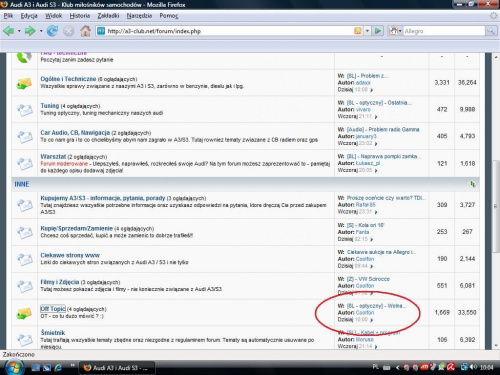This screenshot has width=500, height=375.
Task: Open thread Ciekawe aukcje na Allegro
Action: pyautogui.click(x=381, y=252)
